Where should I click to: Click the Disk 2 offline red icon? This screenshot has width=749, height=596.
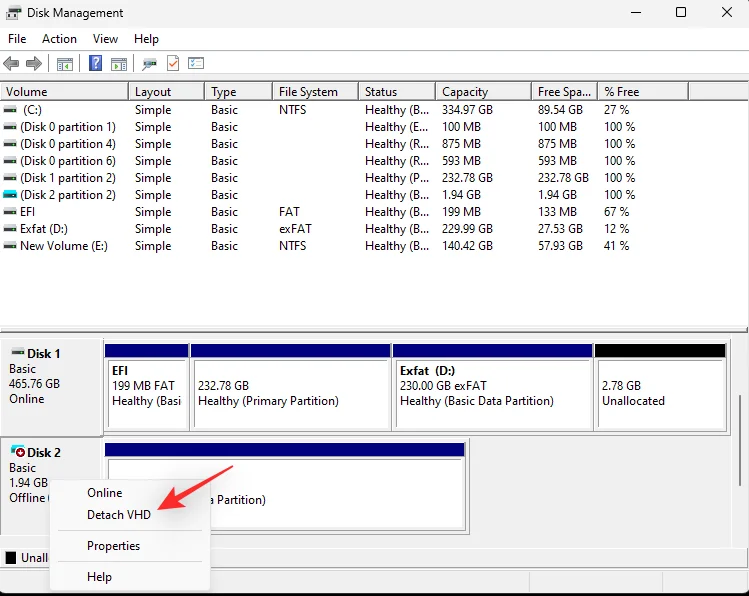18,451
